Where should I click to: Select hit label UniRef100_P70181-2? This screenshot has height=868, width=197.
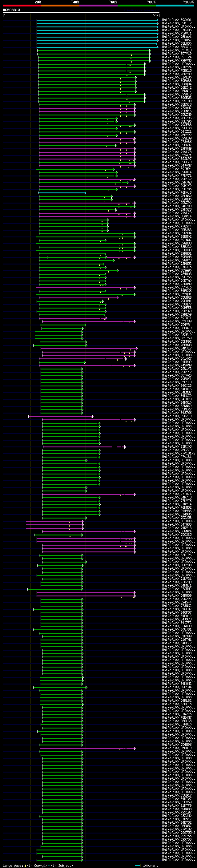point(179,454)
